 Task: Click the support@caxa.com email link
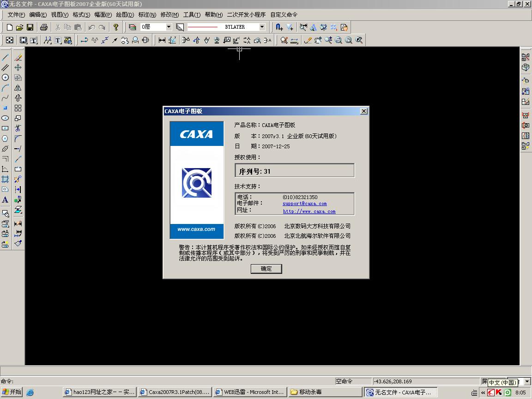click(305, 204)
